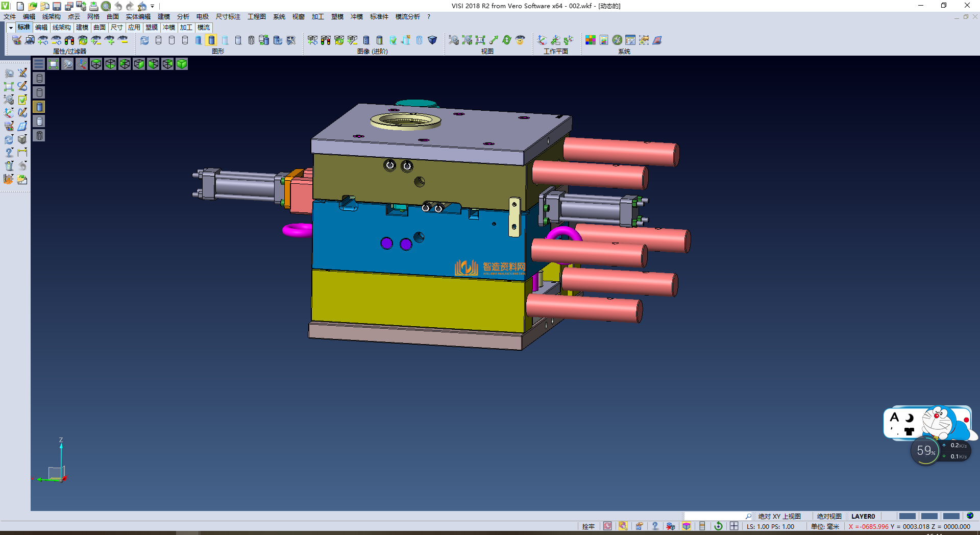
Task: Click the Save file icon in quick access bar
Action: coord(57,6)
